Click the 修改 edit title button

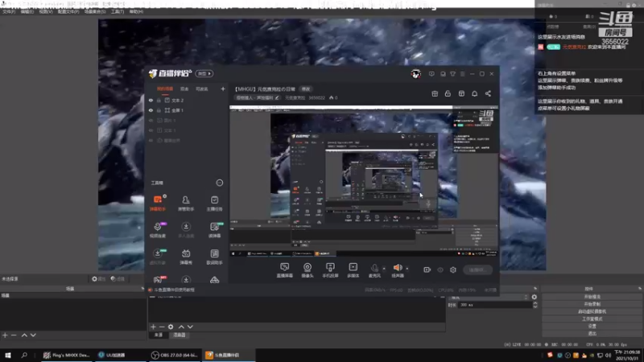(306, 88)
